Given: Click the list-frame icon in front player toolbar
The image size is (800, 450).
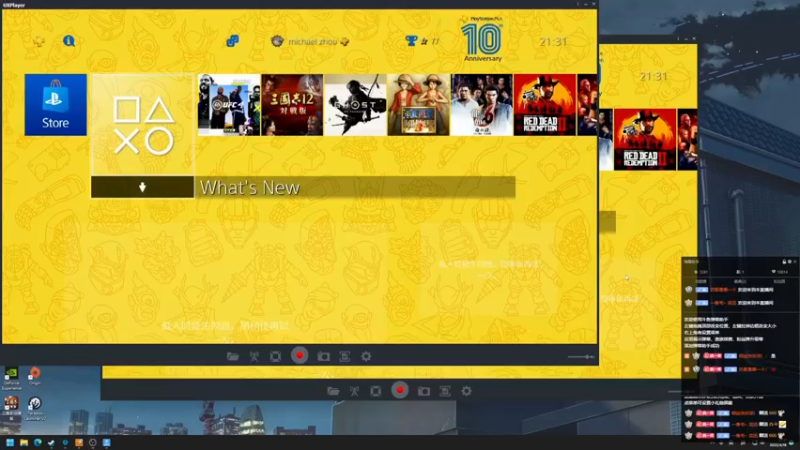Looking at the screenshot, I should pos(345,356).
